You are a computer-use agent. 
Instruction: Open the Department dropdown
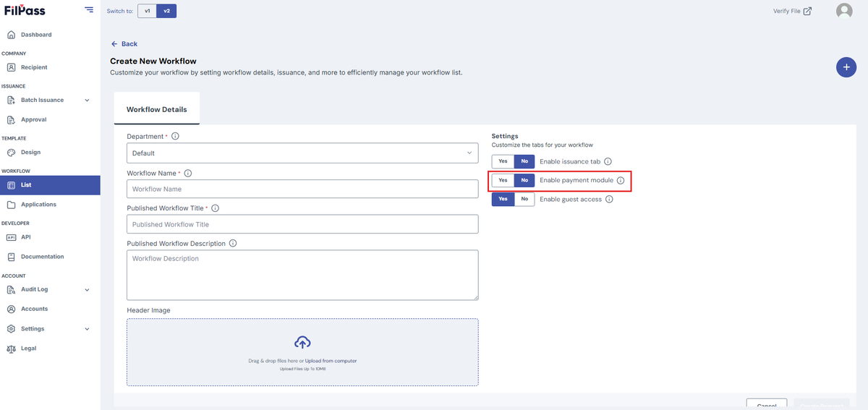(302, 153)
